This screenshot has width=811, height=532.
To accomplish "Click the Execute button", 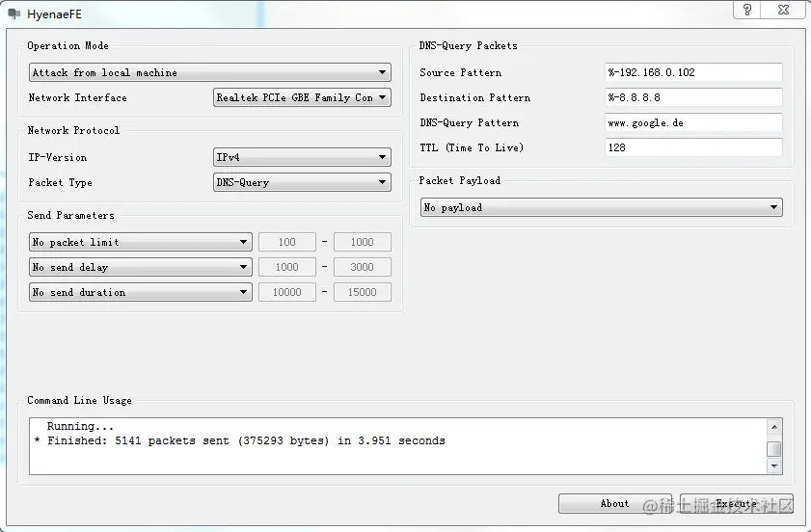I will tap(736, 503).
